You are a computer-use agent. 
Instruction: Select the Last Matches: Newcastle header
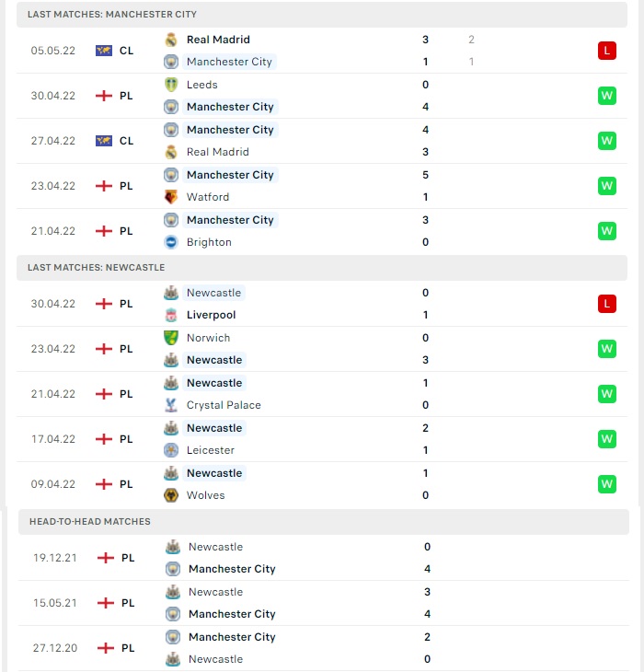[322, 268]
